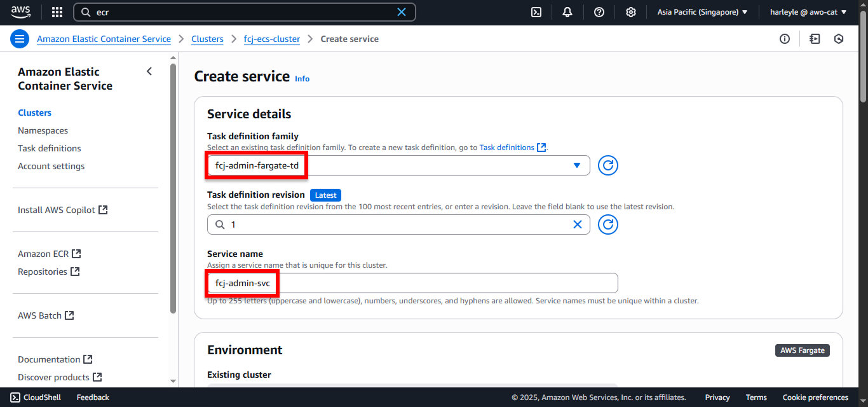868x407 pixels.
Task: Refresh the task definition family list
Action: click(608, 165)
